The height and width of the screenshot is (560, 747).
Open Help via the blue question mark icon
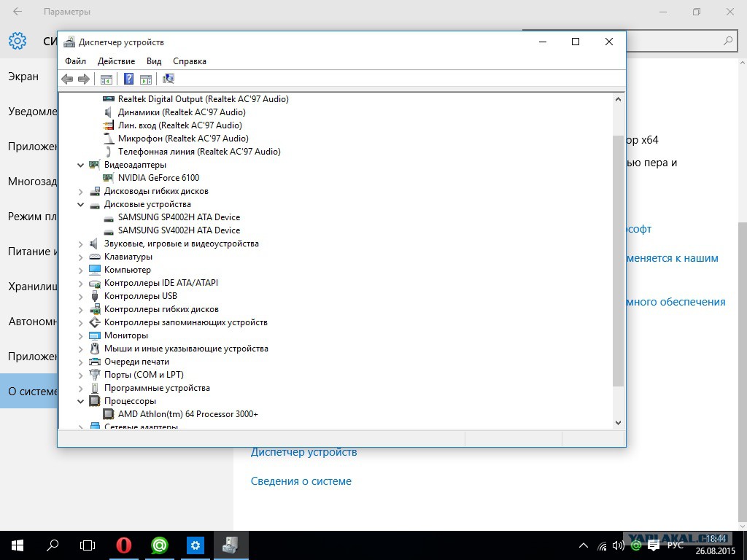coord(128,79)
